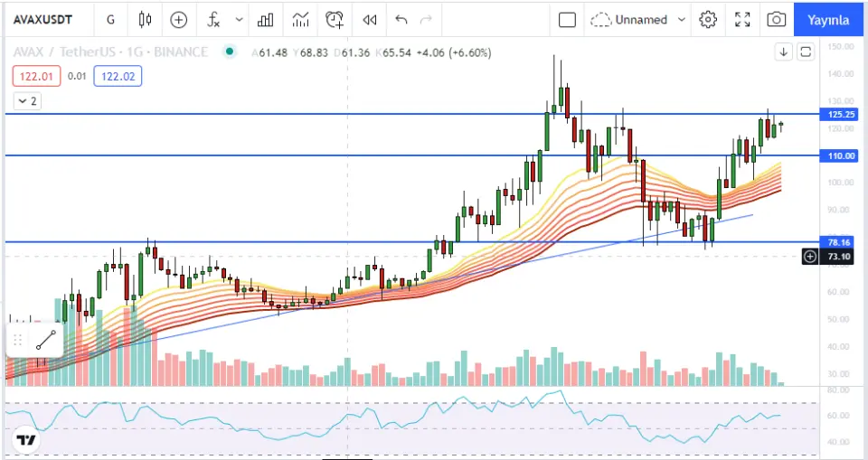Viewport: 868px width, 460px height.
Task: Click the G interval selector
Action: pyautogui.click(x=110, y=19)
